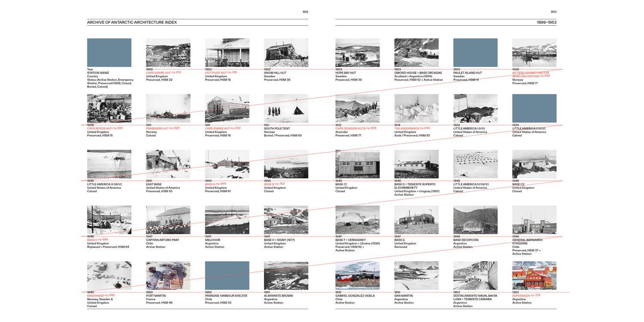Follow the Esperanza page reference link
Viewport: 644px width, 322px height.
(x=526, y=295)
